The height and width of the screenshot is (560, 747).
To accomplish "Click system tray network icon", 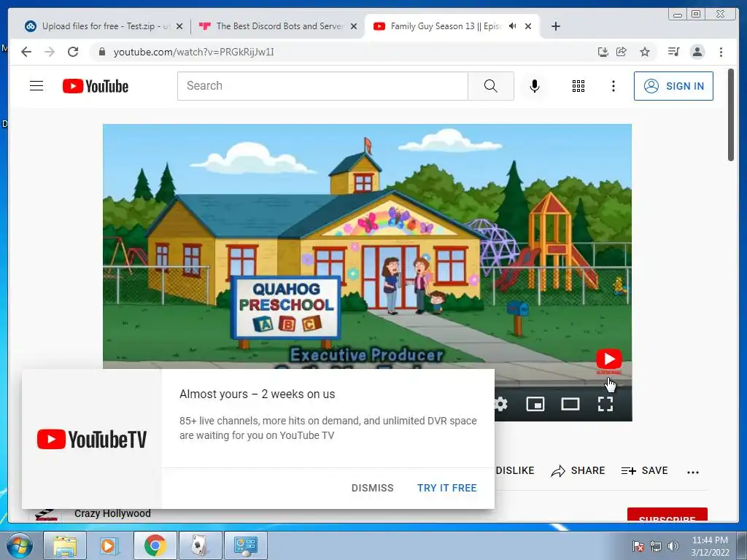I will pos(656,545).
